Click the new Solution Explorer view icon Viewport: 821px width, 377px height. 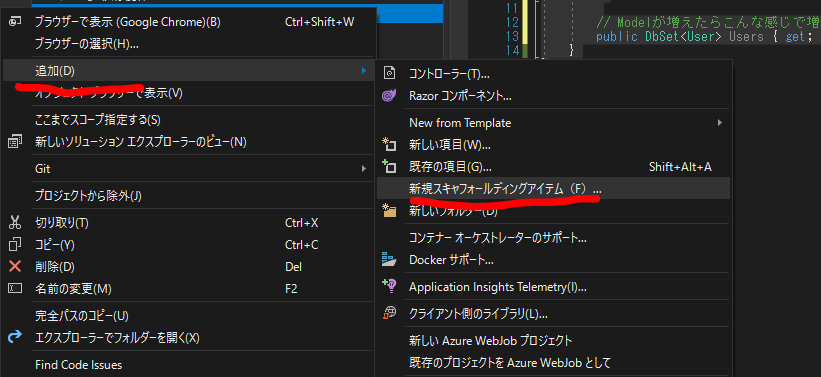(x=15, y=142)
